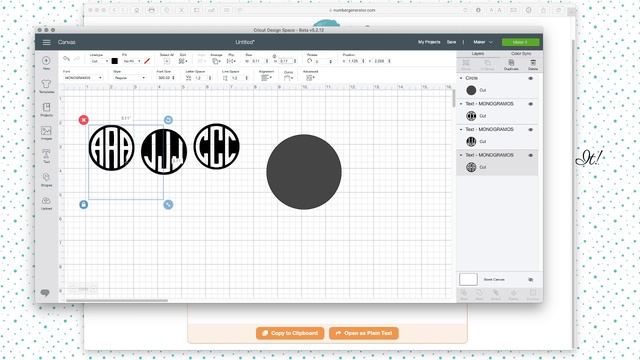Click the Group icon in Layers panel

[x=466, y=62]
